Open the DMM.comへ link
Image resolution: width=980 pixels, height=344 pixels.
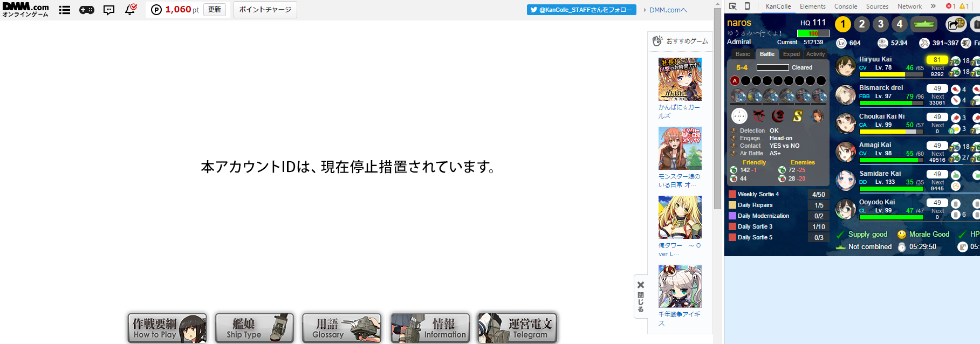pyautogui.click(x=668, y=10)
